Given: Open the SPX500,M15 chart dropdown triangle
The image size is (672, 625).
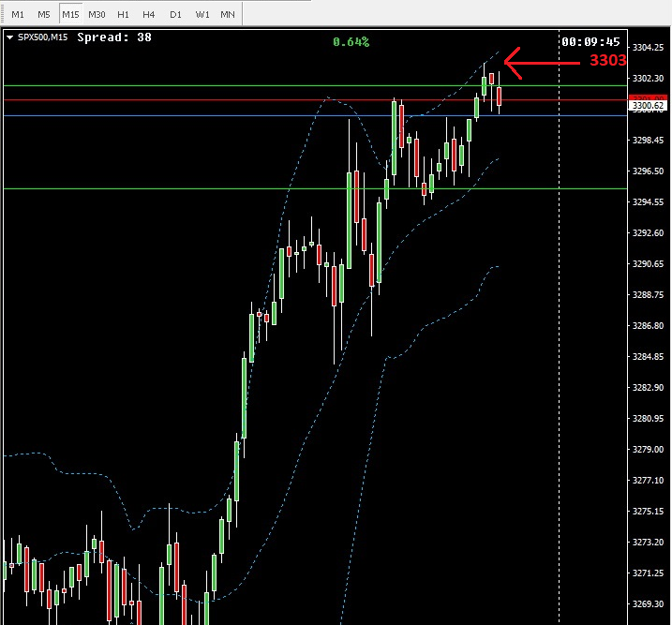Looking at the screenshot, I should [10, 37].
